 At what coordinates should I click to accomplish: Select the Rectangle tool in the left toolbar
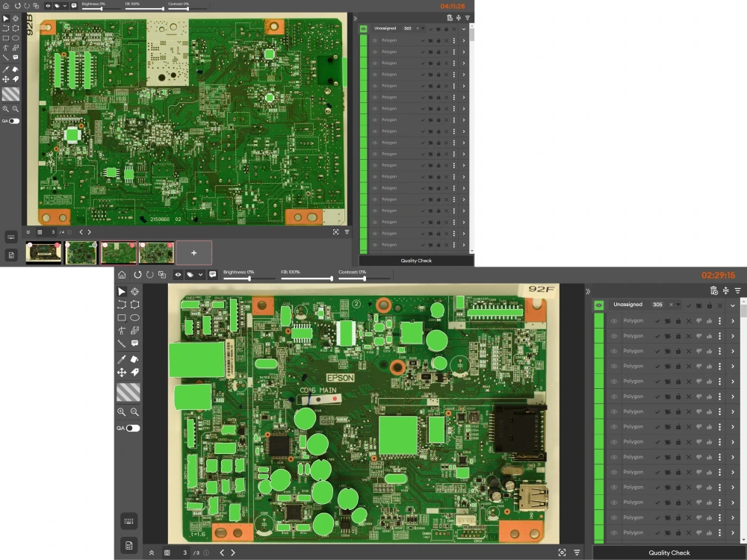point(122,318)
